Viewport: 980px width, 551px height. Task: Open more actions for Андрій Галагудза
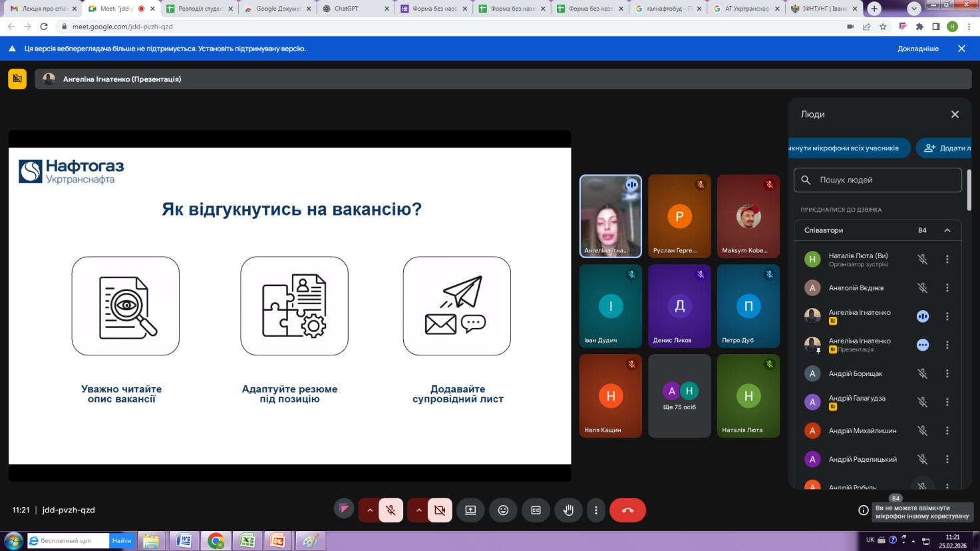(x=947, y=402)
